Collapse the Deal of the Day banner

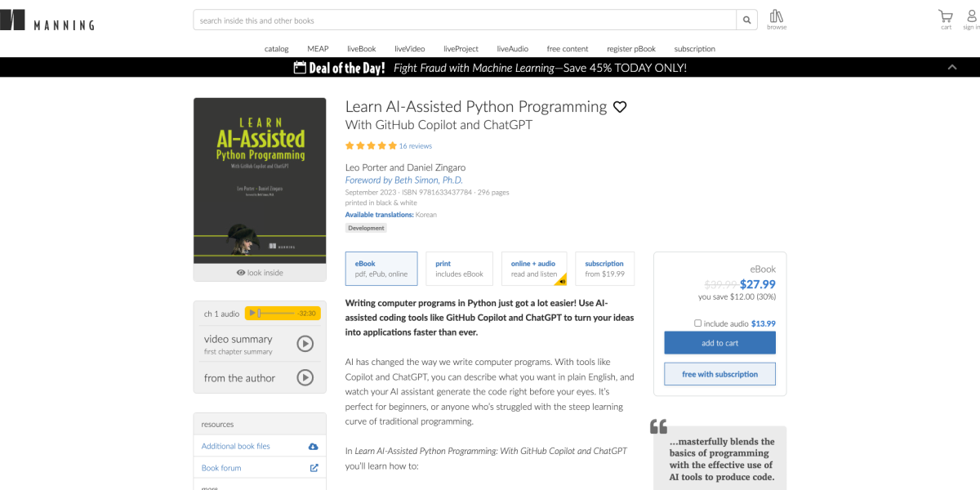pos(951,68)
